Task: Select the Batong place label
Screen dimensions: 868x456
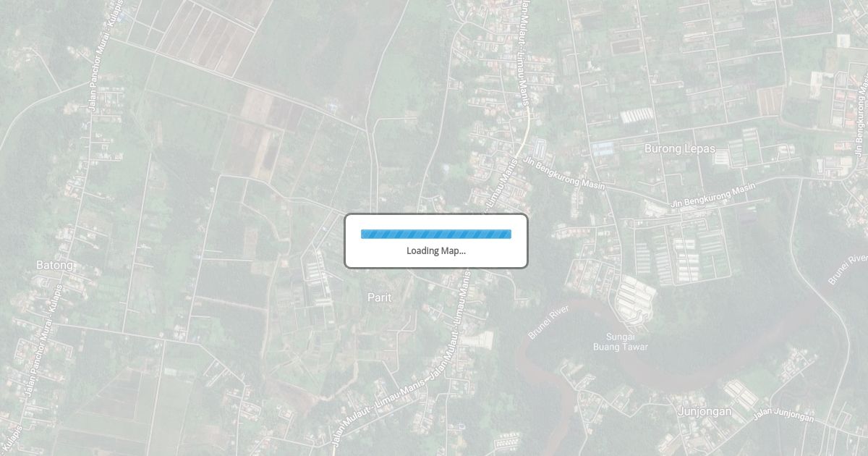Action: (x=54, y=265)
